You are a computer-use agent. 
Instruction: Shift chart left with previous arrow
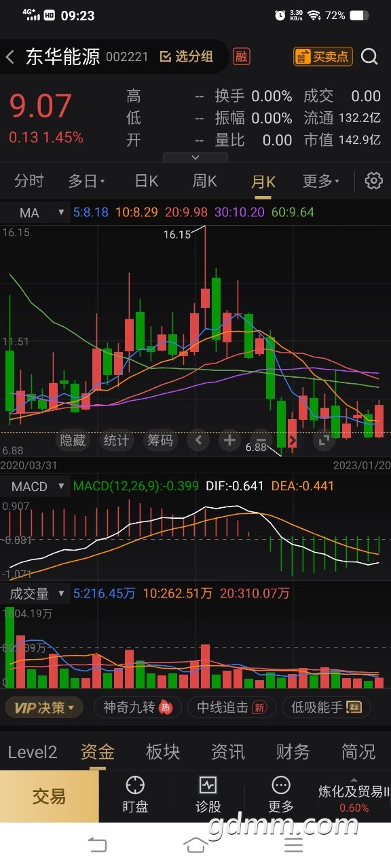click(198, 440)
